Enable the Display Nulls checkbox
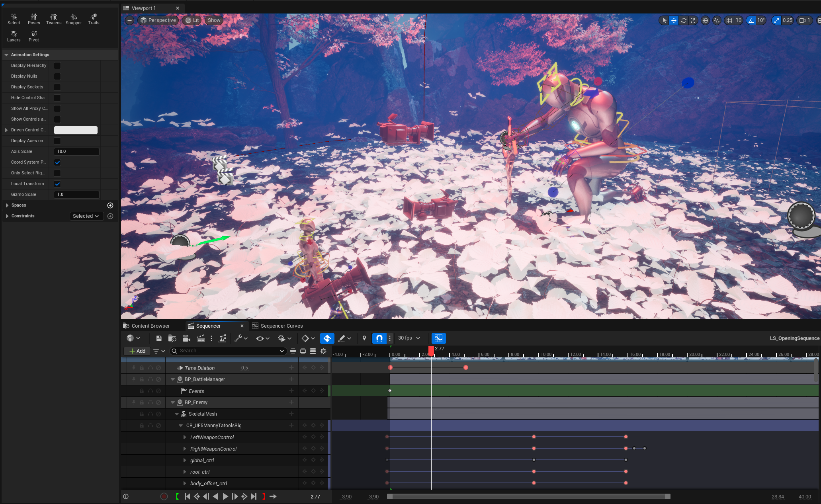This screenshot has height=504, width=821. click(57, 76)
